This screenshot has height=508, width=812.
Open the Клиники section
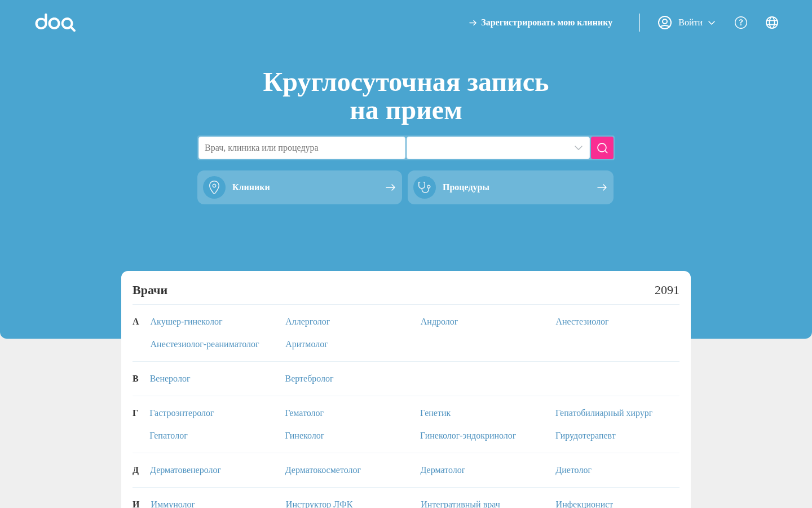(x=299, y=187)
